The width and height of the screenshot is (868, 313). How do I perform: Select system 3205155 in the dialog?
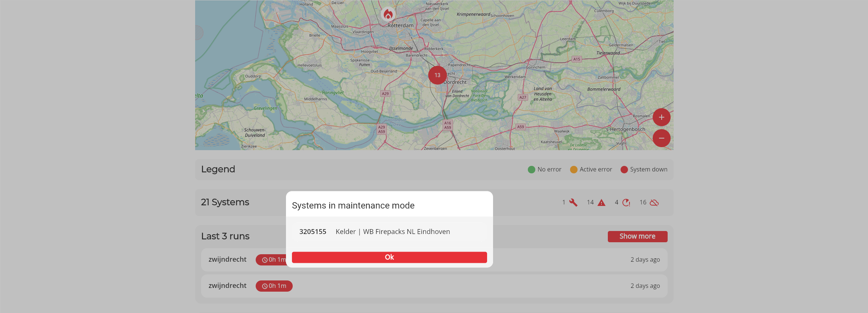pyautogui.click(x=313, y=232)
